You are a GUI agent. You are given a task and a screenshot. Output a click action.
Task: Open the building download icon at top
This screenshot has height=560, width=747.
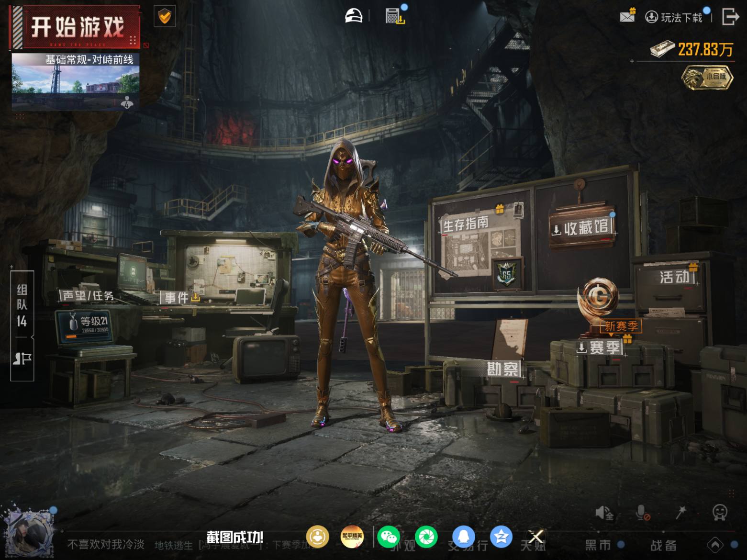click(x=395, y=16)
